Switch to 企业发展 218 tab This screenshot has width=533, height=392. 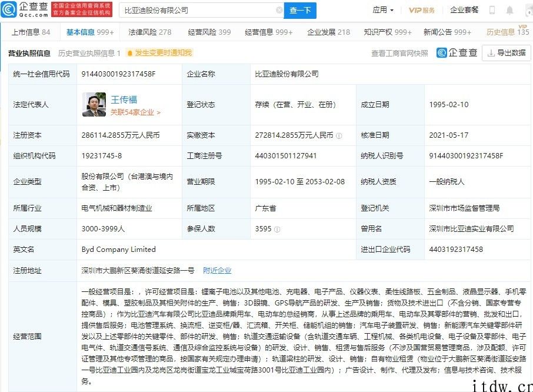(x=328, y=32)
